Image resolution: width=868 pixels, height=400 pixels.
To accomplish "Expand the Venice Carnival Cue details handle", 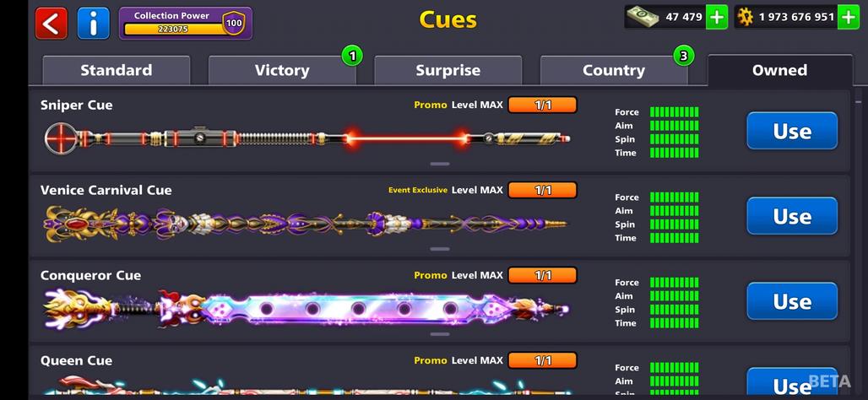I will point(440,249).
